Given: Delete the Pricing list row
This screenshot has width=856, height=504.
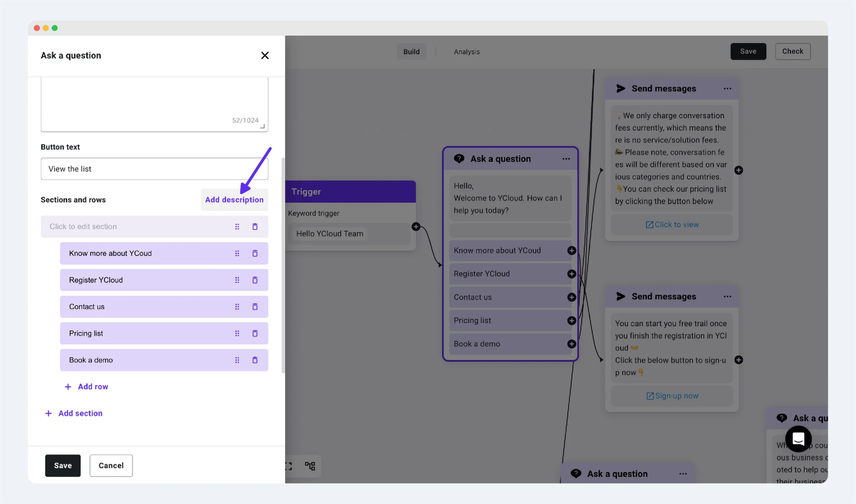Looking at the screenshot, I should (255, 334).
